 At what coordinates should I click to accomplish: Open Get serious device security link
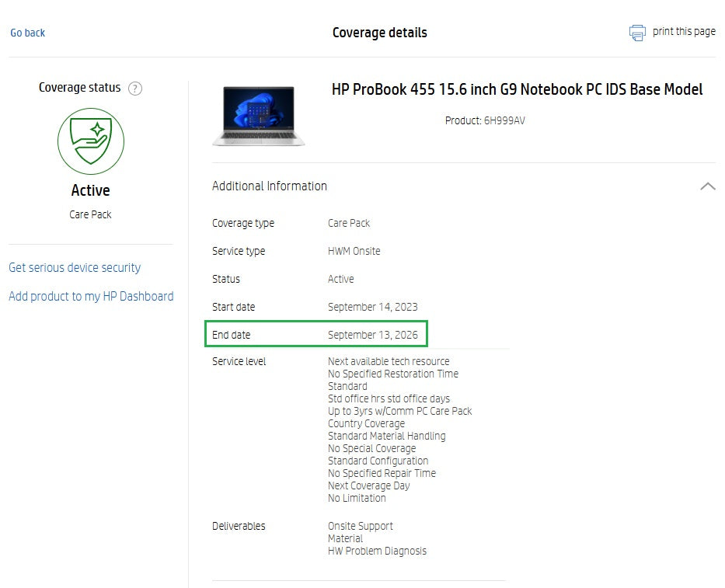point(75,268)
